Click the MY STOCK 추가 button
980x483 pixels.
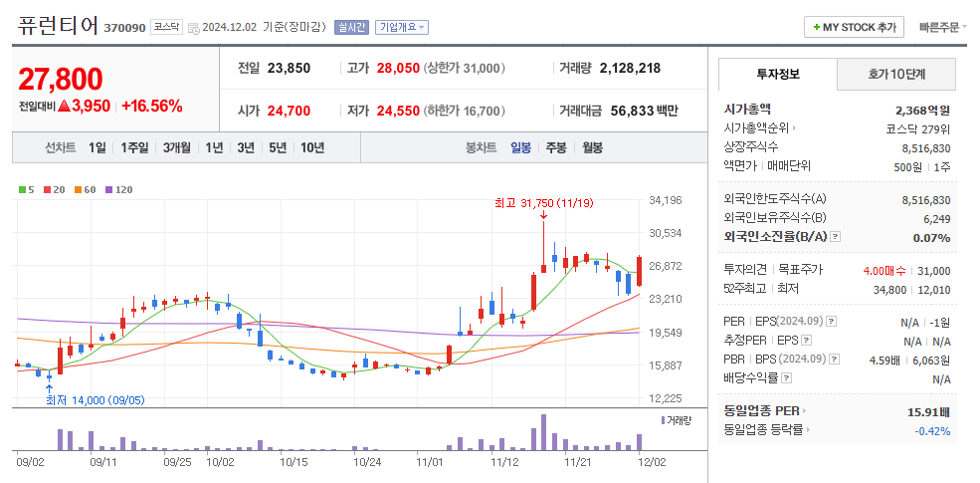854,27
